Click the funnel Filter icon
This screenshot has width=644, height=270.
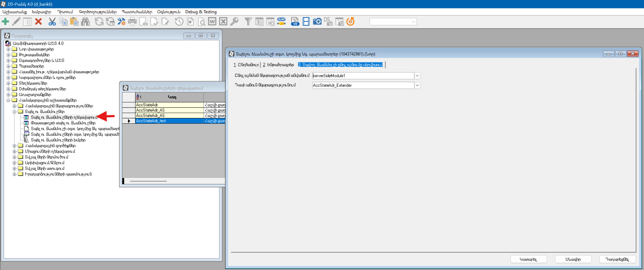point(248,22)
